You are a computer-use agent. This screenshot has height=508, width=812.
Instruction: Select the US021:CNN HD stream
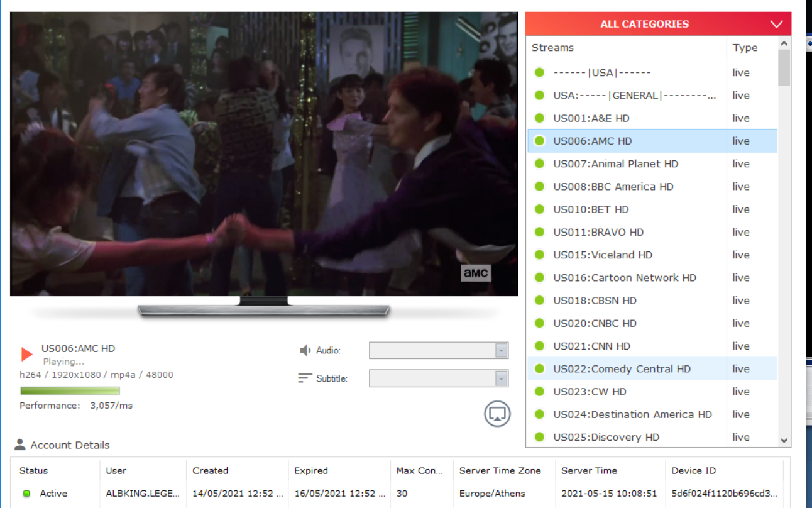(x=652, y=346)
